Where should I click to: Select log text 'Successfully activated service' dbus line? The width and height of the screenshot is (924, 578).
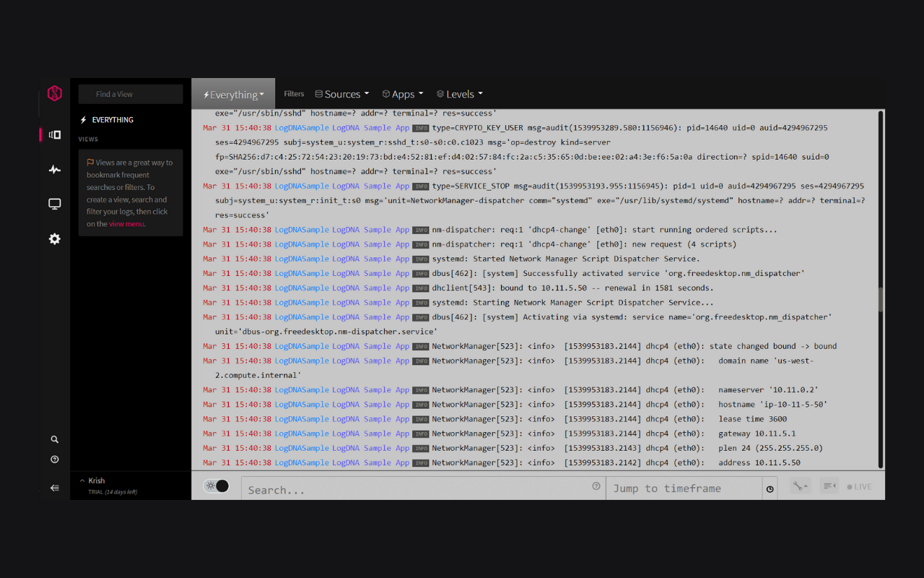click(619, 273)
